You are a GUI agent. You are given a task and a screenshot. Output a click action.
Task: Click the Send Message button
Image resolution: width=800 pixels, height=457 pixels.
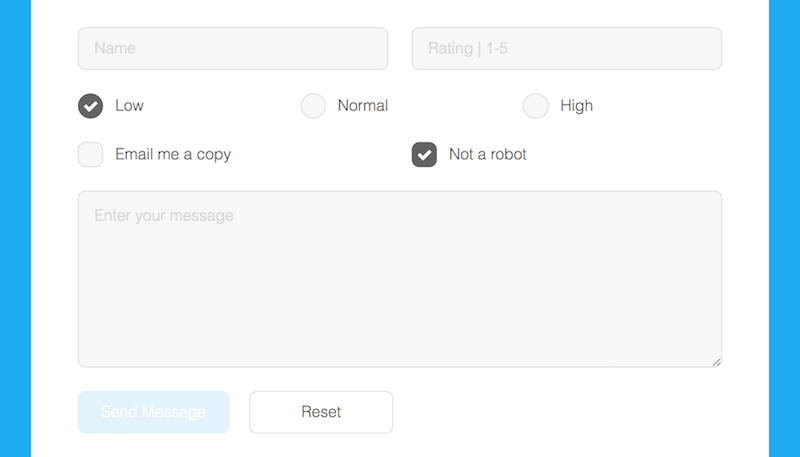[x=154, y=412]
